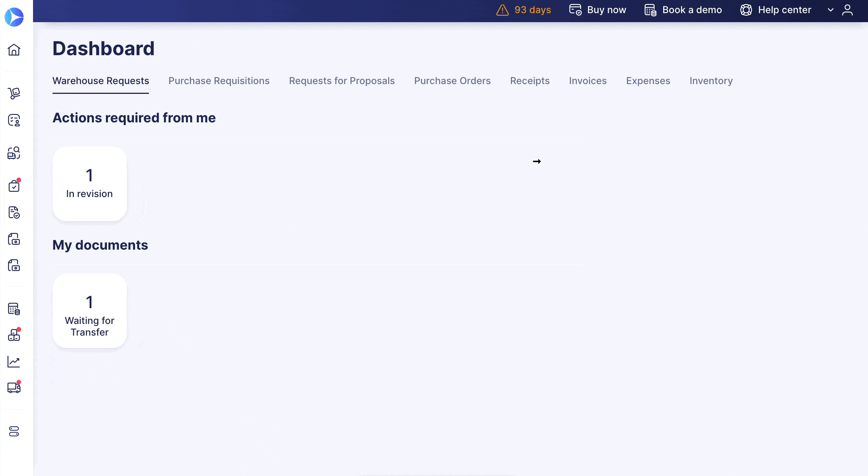
Task: Click the Home icon in sidebar
Action: tap(15, 50)
